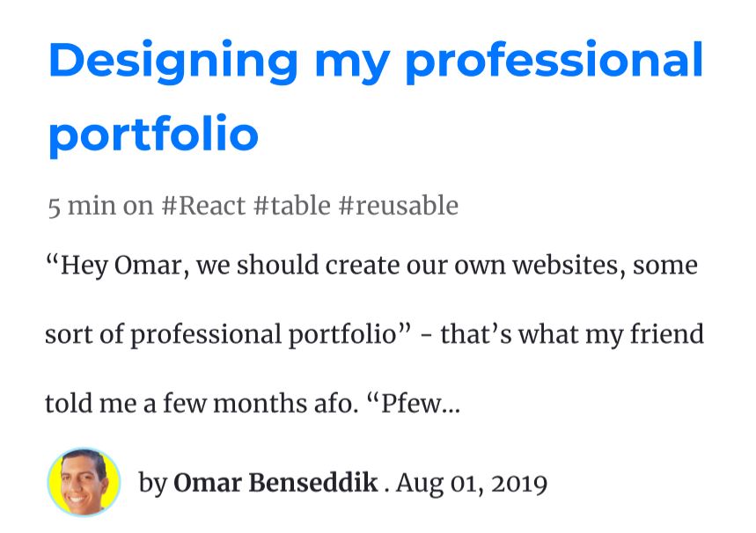756x533 pixels.
Task: Click the 'Hey Omar' opening quote text
Action: 114,265
